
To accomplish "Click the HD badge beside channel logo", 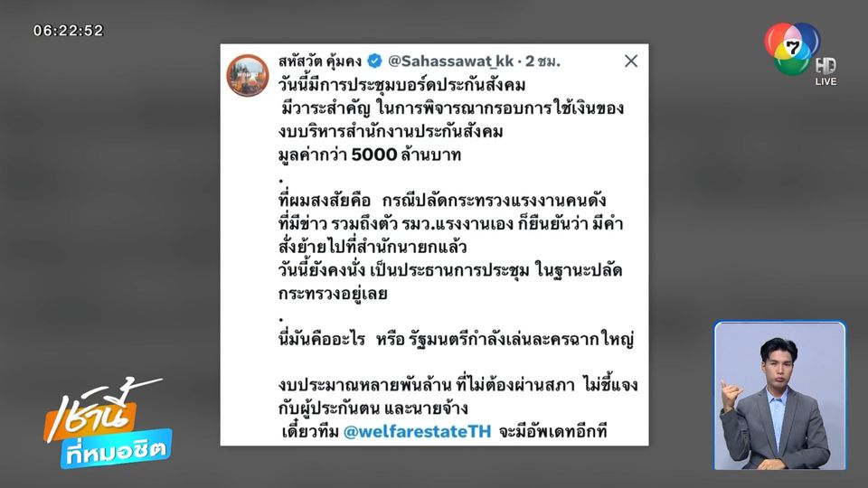I will pyautogui.click(x=826, y=66).
